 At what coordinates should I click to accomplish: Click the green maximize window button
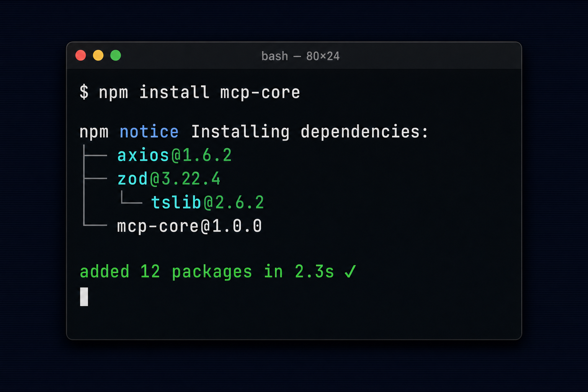tap(116, 56)
